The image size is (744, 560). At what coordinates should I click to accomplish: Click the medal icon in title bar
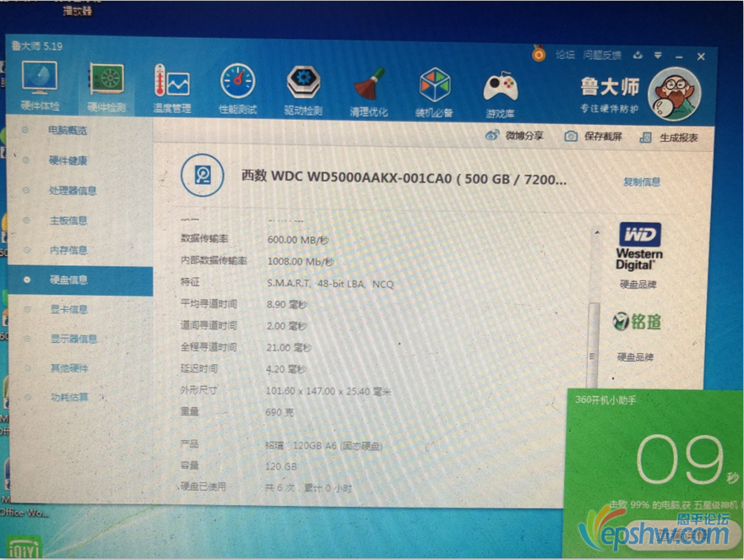tap(539, 53)
